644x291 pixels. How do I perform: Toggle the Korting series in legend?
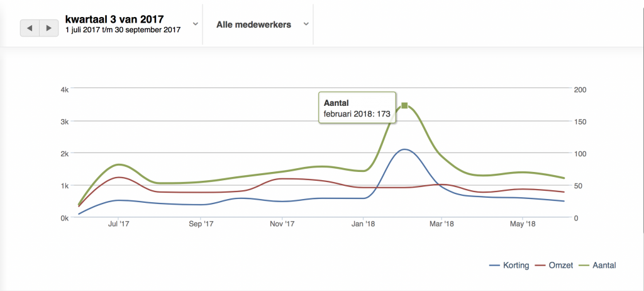tap(509, 265)
